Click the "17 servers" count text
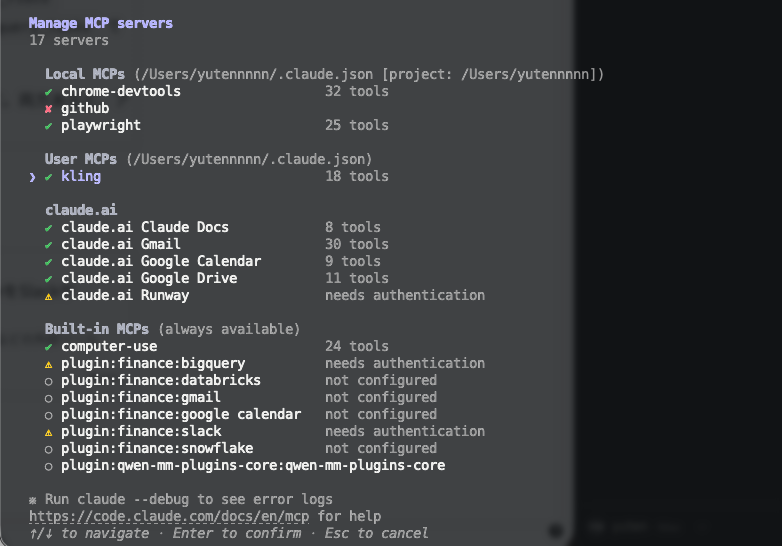This screenshot has width=782, height=546. [69, 40]
